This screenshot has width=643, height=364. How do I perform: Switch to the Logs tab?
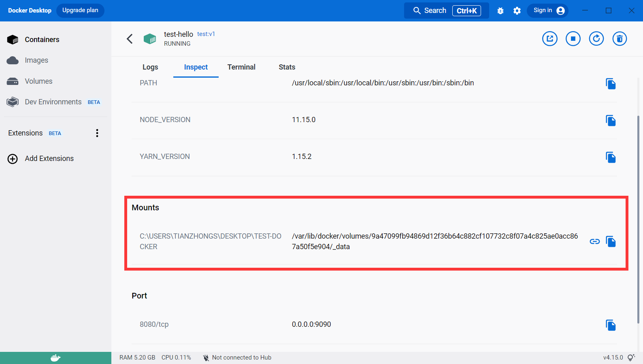[x=150, y=67]
